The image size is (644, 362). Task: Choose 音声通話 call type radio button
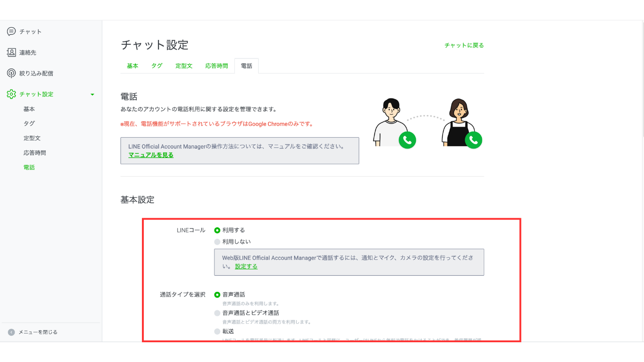coord(217,295)
